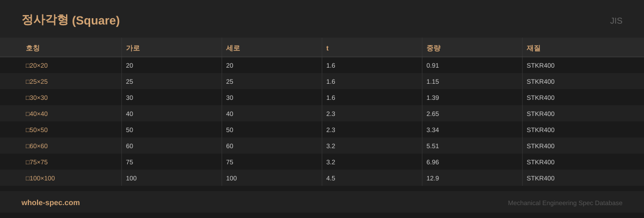Click the □75×75 row label
The height and width of the screenshot is (218, 644).
(36, 162)
